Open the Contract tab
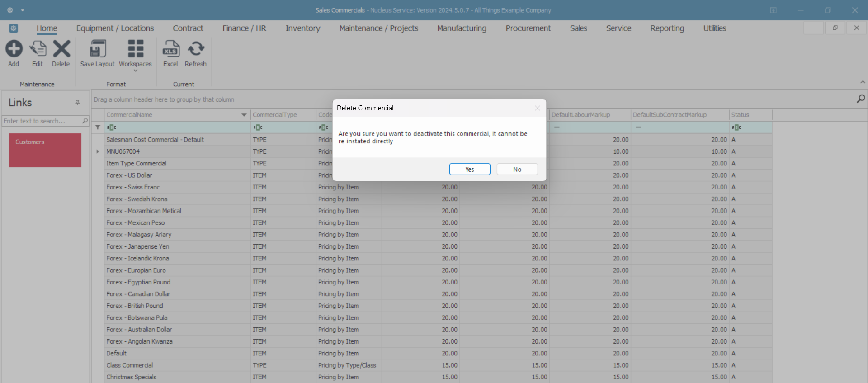868x383 pixels. pos(188,28)
